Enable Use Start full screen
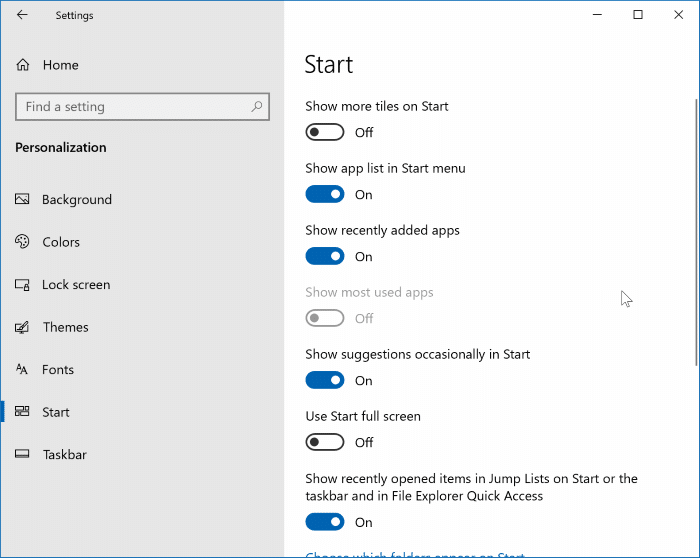Screen dimensions: 700x558 325,442
